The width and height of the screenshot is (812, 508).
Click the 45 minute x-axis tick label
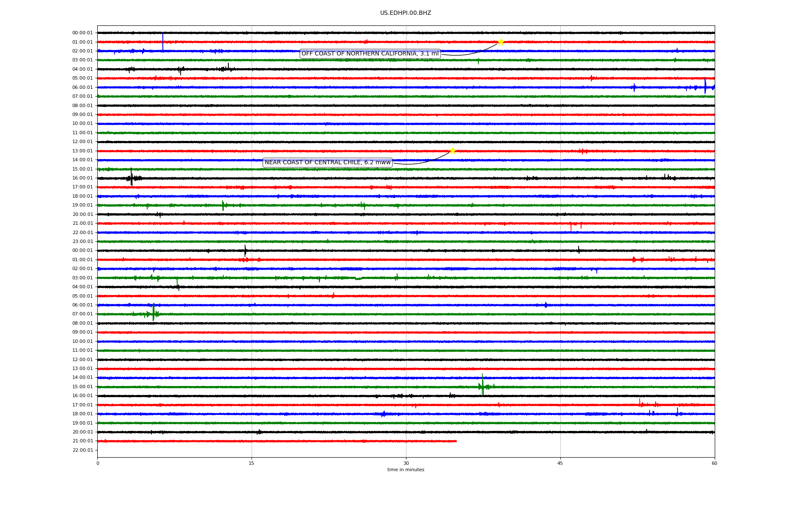560,463
